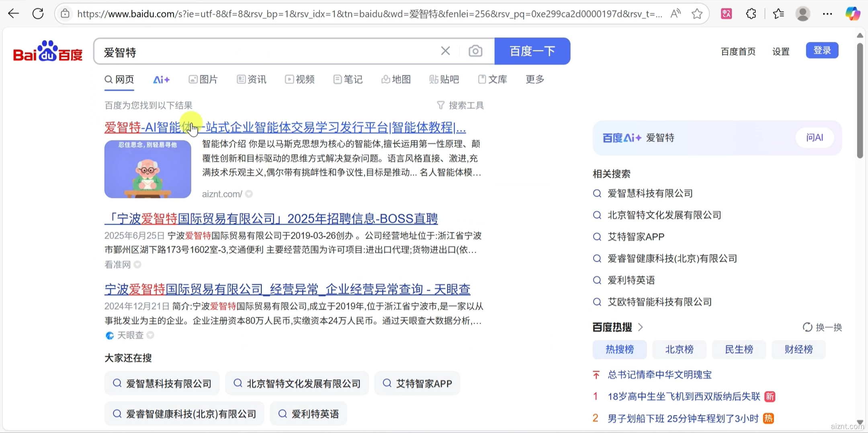Switch to the 资讯 tab
The width and height of the screenshot is (868, 433).
(252, 80)
